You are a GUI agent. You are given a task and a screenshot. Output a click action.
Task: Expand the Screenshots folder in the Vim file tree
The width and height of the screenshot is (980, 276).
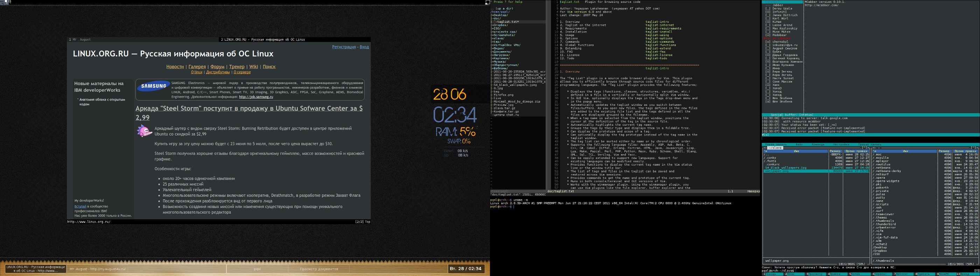pyautogui.click(x=503, y=35)
